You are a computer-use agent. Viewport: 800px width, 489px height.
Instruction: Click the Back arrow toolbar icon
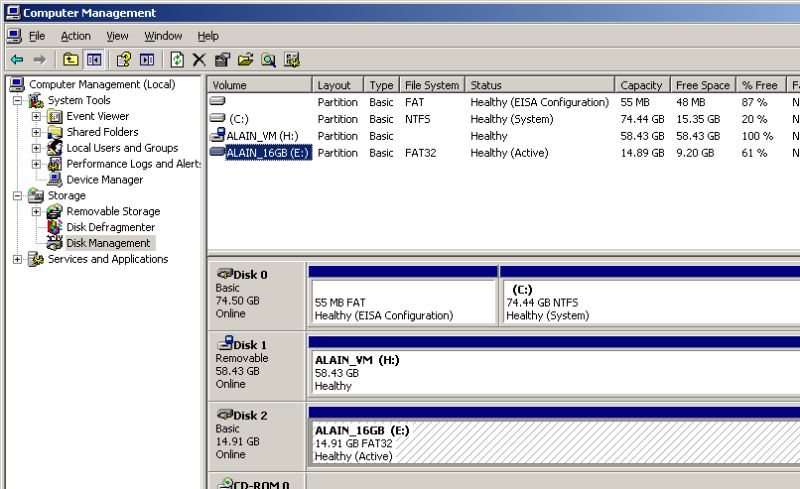pyautogui.click(x=17, y=60)
